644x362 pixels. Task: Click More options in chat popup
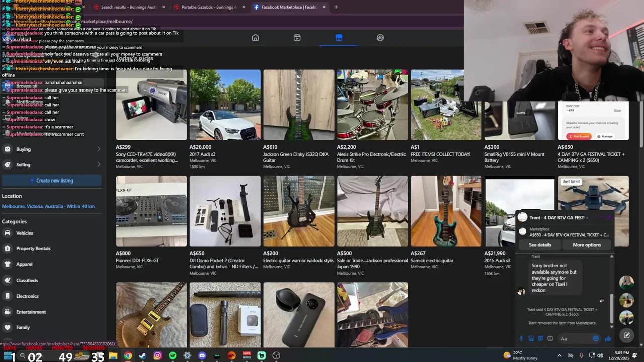point(587,245)
